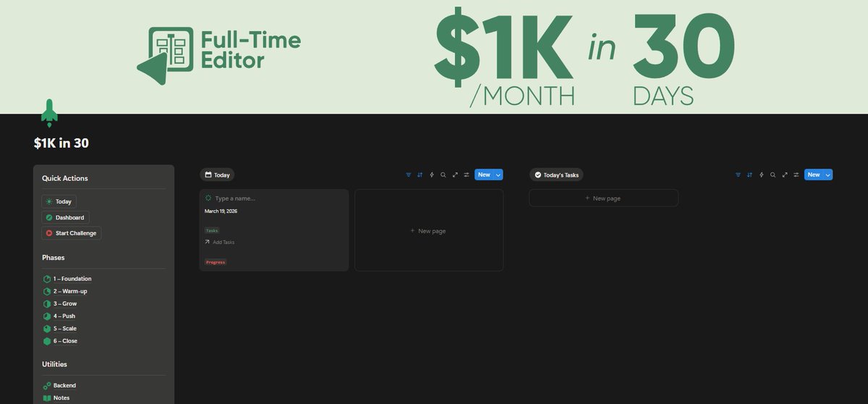The width and height of the screenshot is (868, 404).
Task: Open Automations lightning icon in Today's Tasks
Action: (x=762, y=174)
